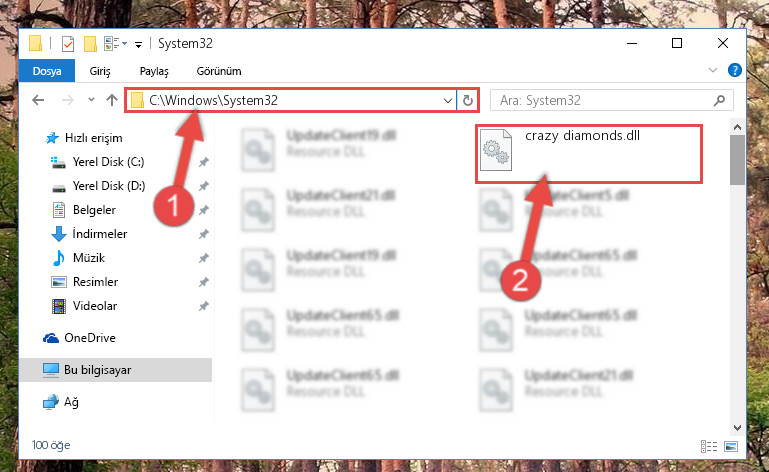This screenshot has height=472, width=769.
Task: Click the Properties checkmark icon in title bar
Action: [68, 44]
